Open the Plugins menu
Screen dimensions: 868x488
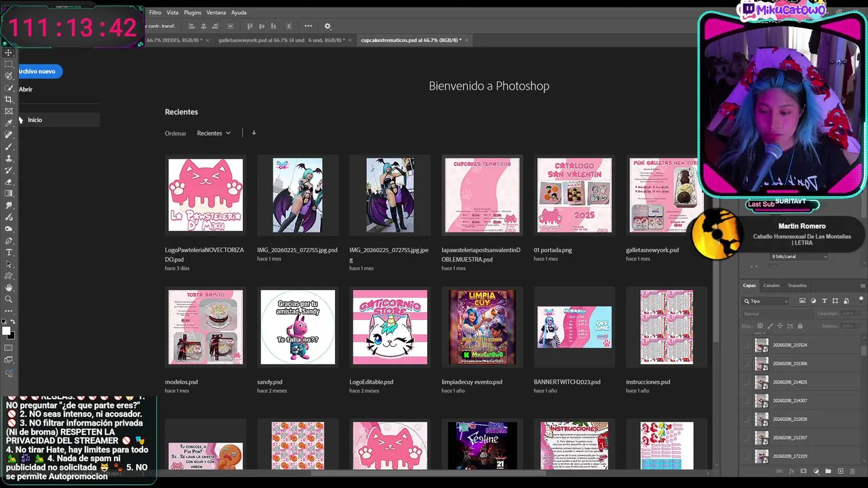click(x=193, y=12)
